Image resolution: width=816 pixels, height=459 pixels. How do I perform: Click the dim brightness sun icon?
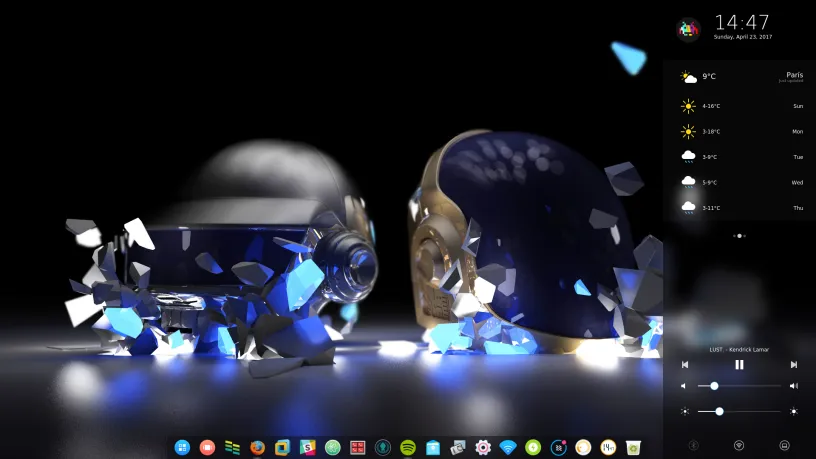[x=685, y=411]
